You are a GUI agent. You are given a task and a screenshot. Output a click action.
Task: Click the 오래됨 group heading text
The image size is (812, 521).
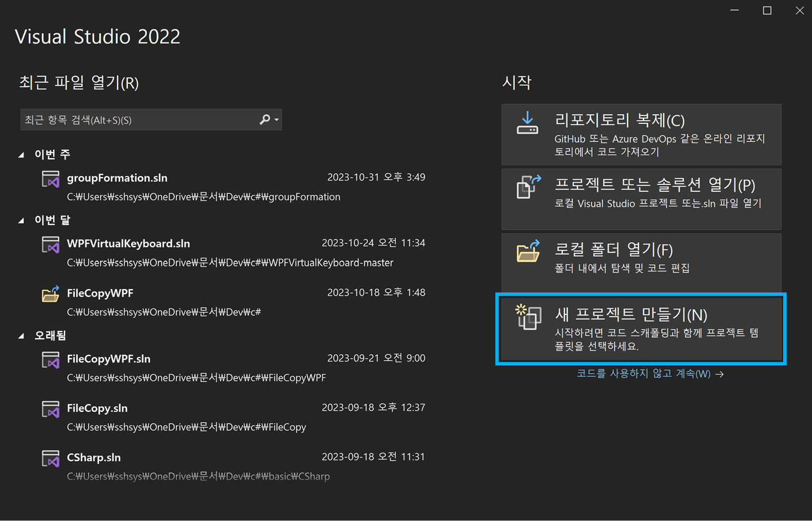[50, 335]
